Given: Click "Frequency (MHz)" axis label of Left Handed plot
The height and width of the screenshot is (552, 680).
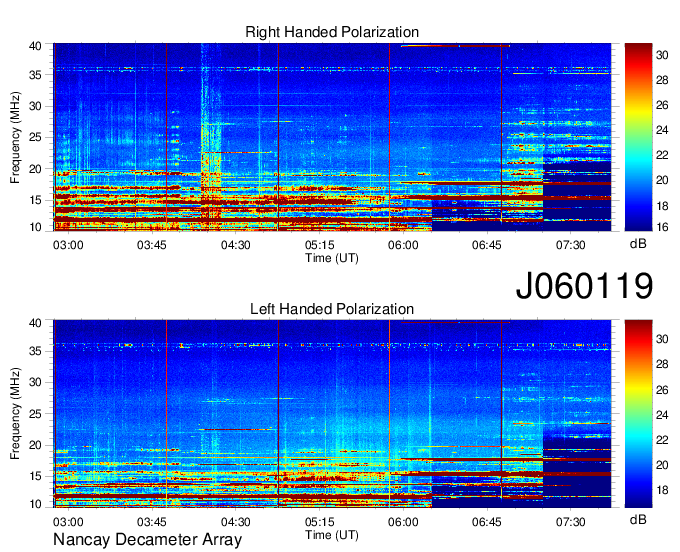Looking at the screenshot, I should click(15, 414).
